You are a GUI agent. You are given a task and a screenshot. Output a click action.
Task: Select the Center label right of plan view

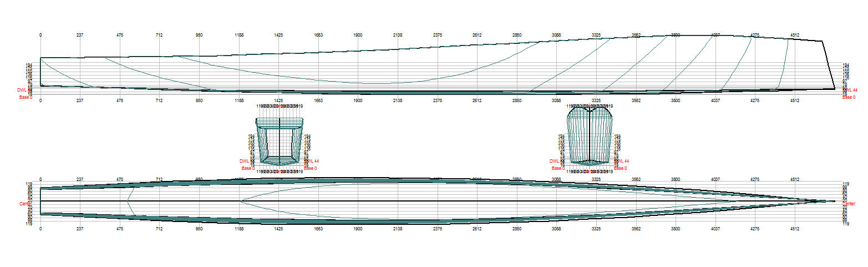849,204
